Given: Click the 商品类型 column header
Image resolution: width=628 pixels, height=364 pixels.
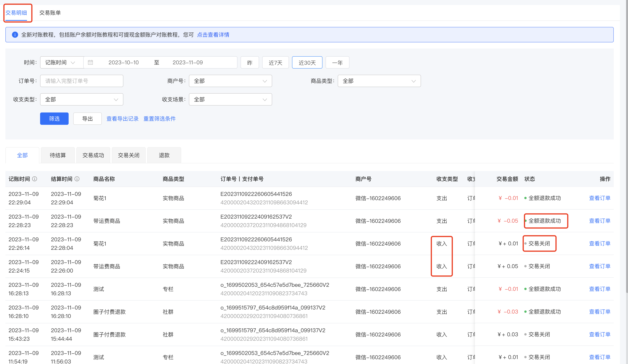Looking at the screenshot, I should pyautogui.click(x=173, y=179).
